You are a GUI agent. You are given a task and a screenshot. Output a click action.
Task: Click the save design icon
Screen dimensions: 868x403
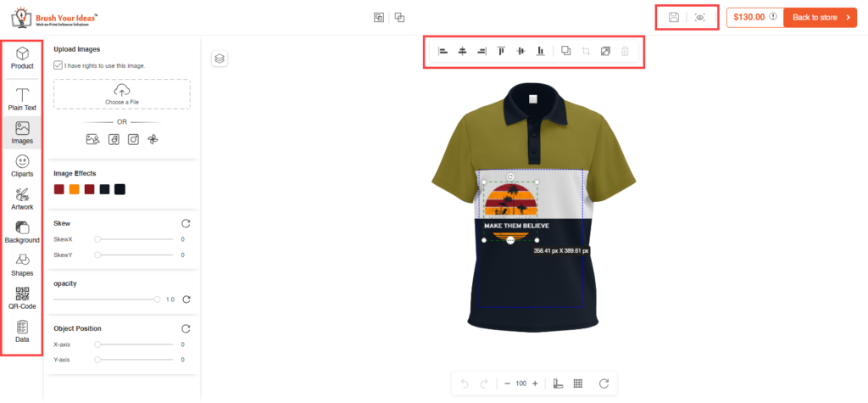tap(674, 17)
